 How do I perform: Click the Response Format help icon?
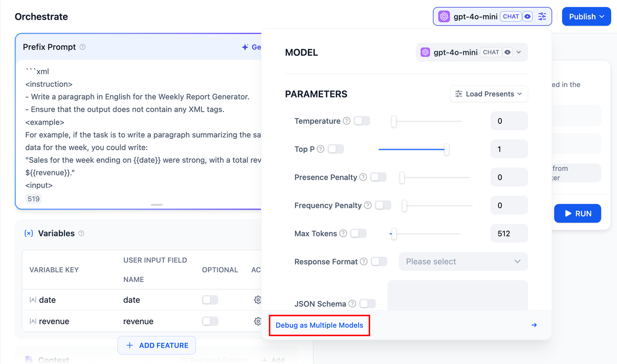[x=364, y=262]
